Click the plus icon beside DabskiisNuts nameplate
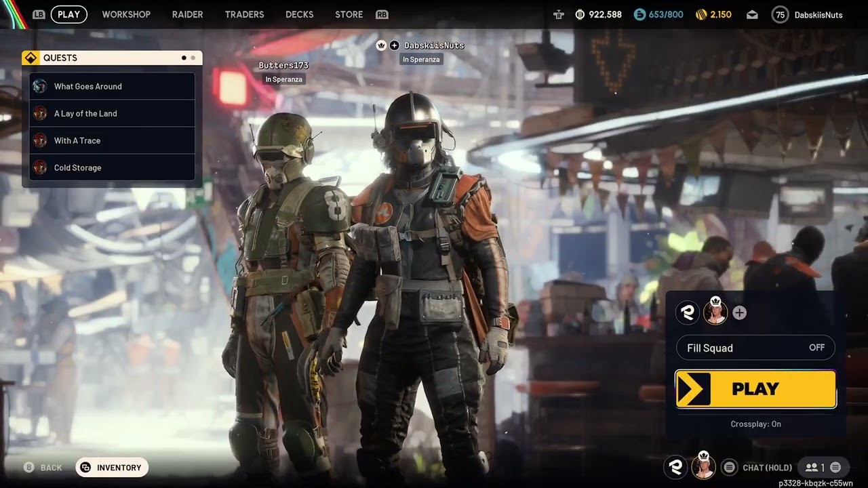The width and height of the screenshot is (868, 488). pyautogui.click(x=394, y=45)
